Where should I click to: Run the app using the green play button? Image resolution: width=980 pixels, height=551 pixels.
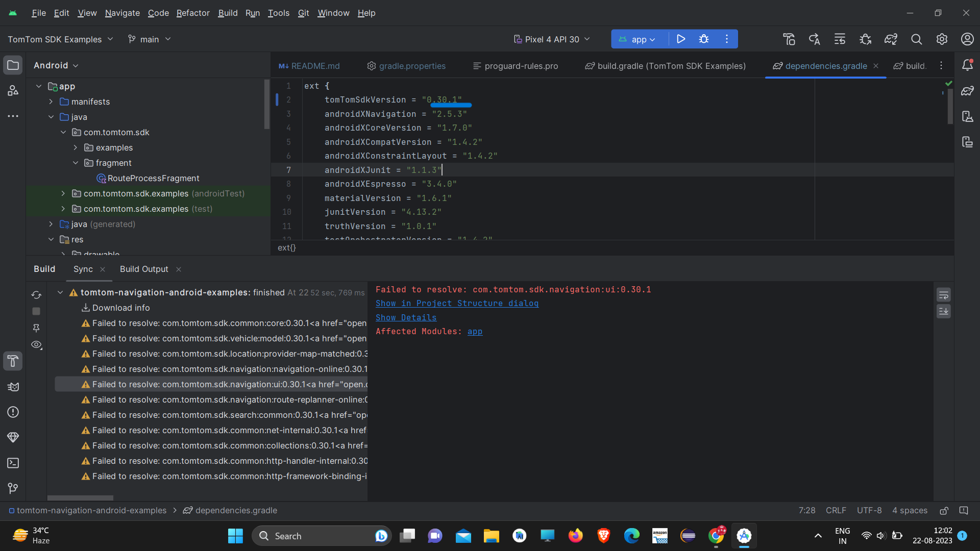(x=681, y=39)
